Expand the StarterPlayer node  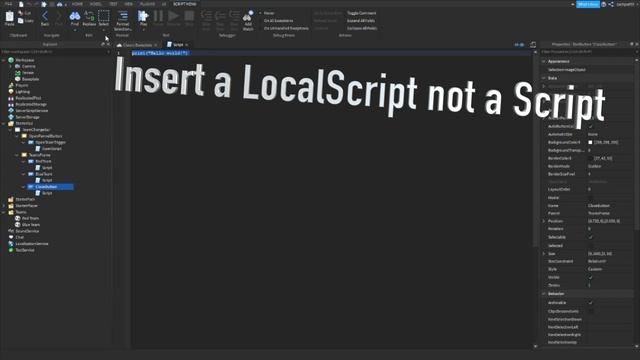coord(4,206)
